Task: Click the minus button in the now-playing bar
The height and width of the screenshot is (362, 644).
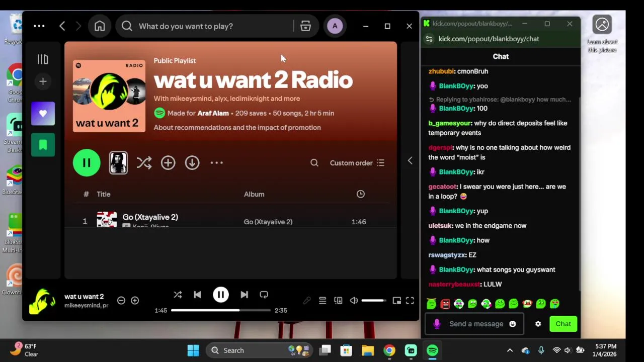Action: pos(121,301)
